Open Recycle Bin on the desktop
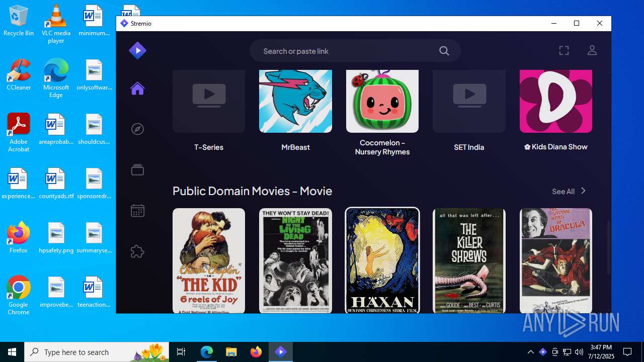This screenshot has height=362, width=644. pos(19,21)
